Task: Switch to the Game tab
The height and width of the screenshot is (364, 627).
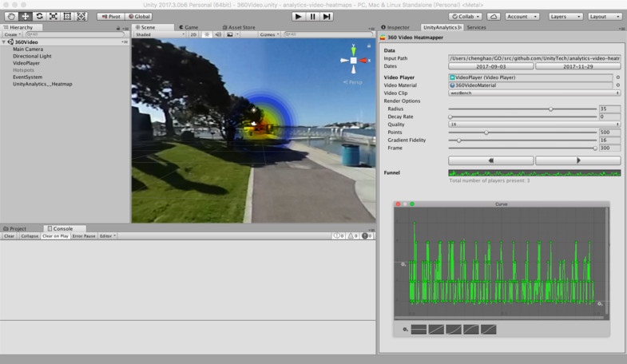Action: click(188, 27)
